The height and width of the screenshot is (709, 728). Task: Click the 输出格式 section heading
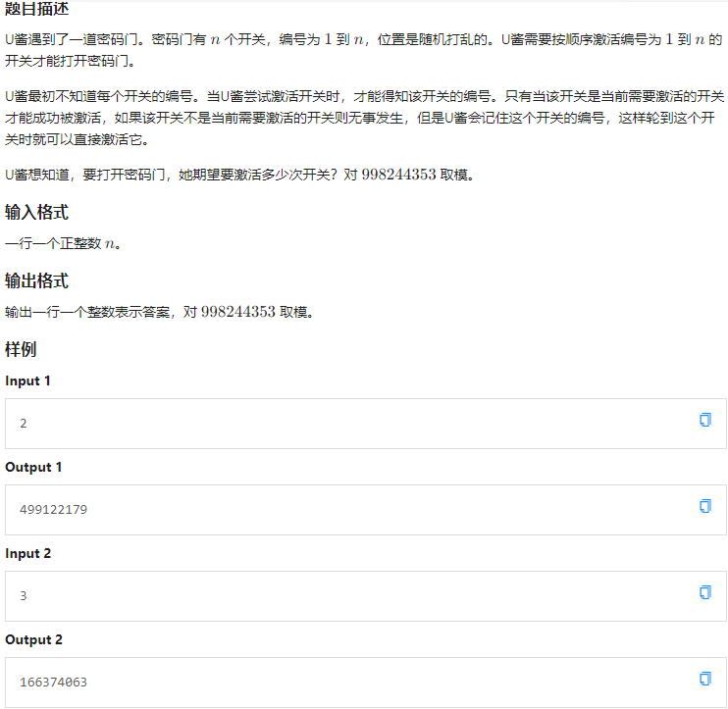36,281
